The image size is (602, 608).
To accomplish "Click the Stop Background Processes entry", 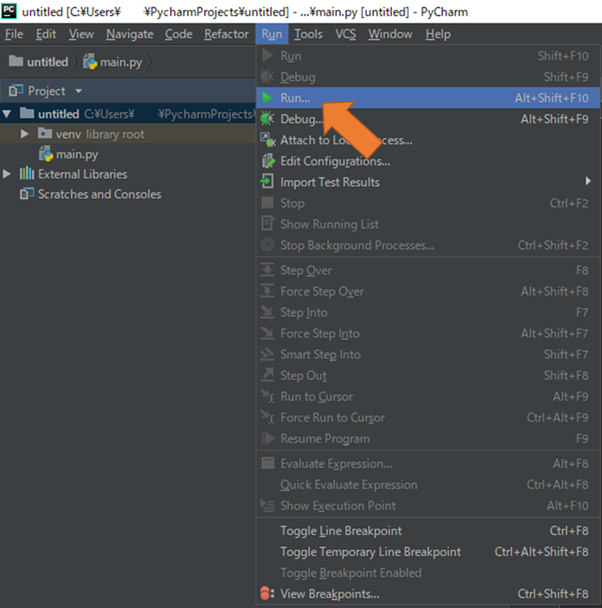I will [428, 245].
